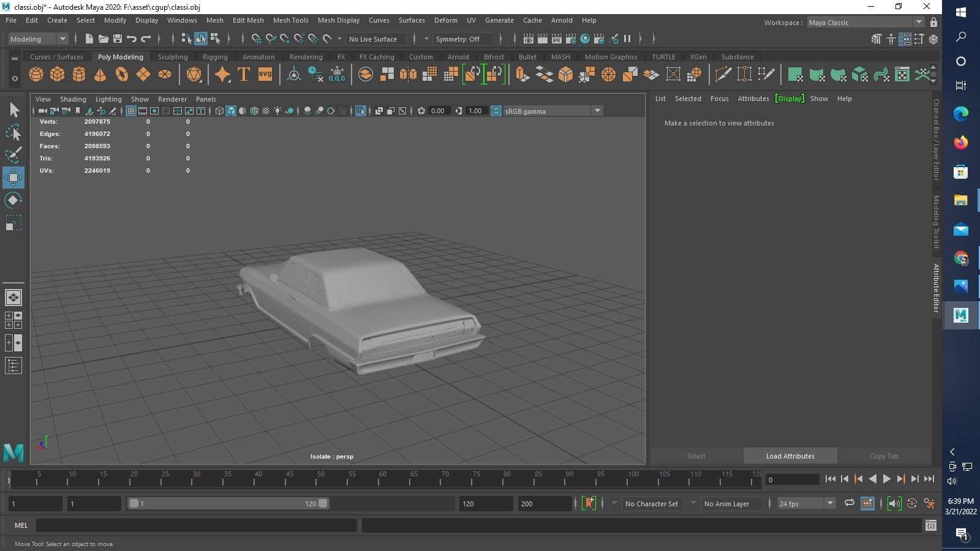Viewport: 980px width, 551px height.
Task: Open the Symmetry: Off dropdown
Action: (x=463, y=39)
